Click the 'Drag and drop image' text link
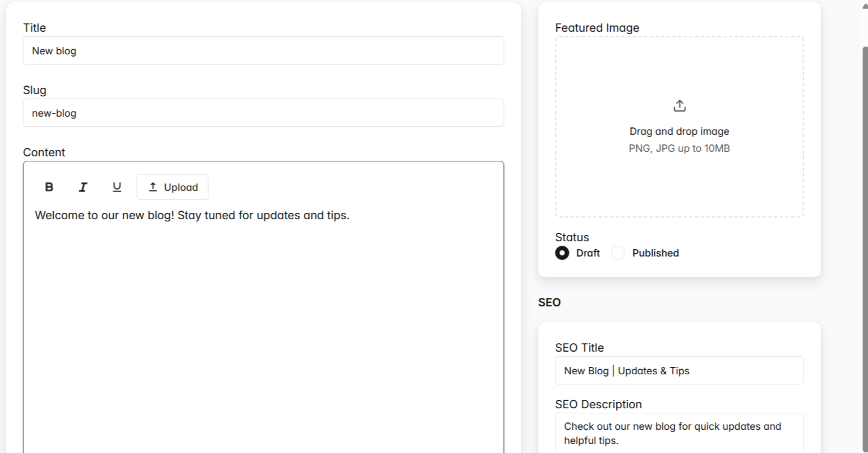This screenshot has height=453, width=868. point(679,131)
